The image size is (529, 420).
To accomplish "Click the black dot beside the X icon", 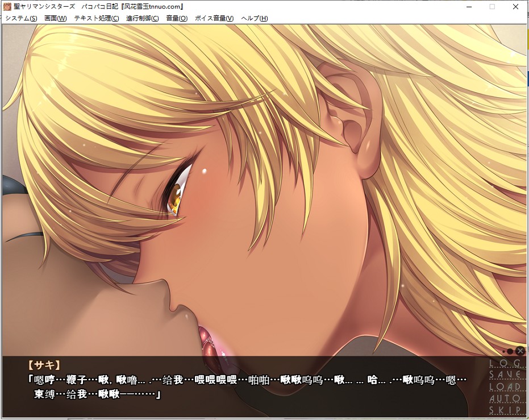I will click(510, 351).
